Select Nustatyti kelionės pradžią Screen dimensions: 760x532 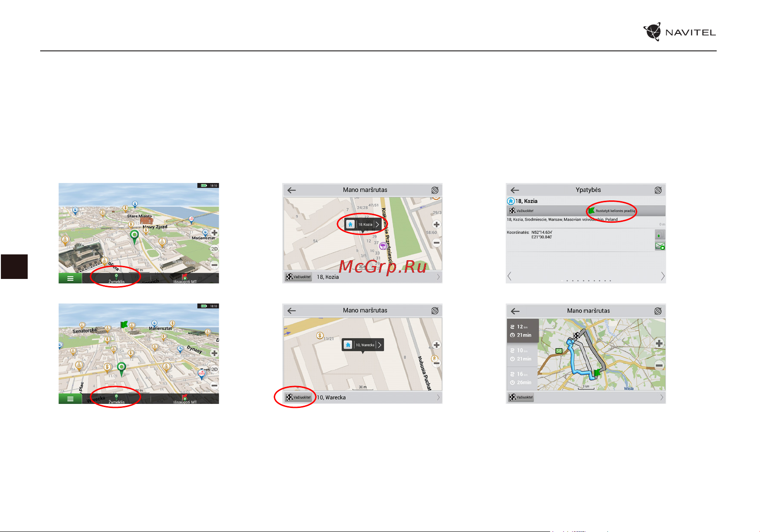[612, 211]
